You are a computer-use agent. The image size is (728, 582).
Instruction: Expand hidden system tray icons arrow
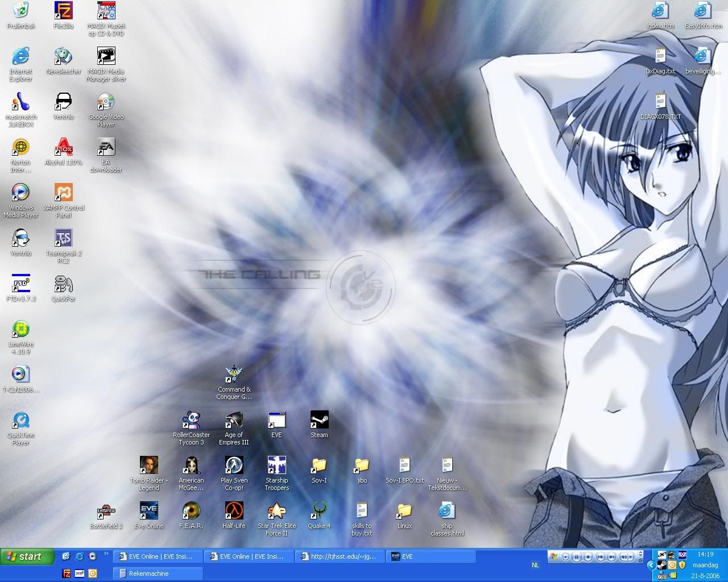(x=651, y=565)
